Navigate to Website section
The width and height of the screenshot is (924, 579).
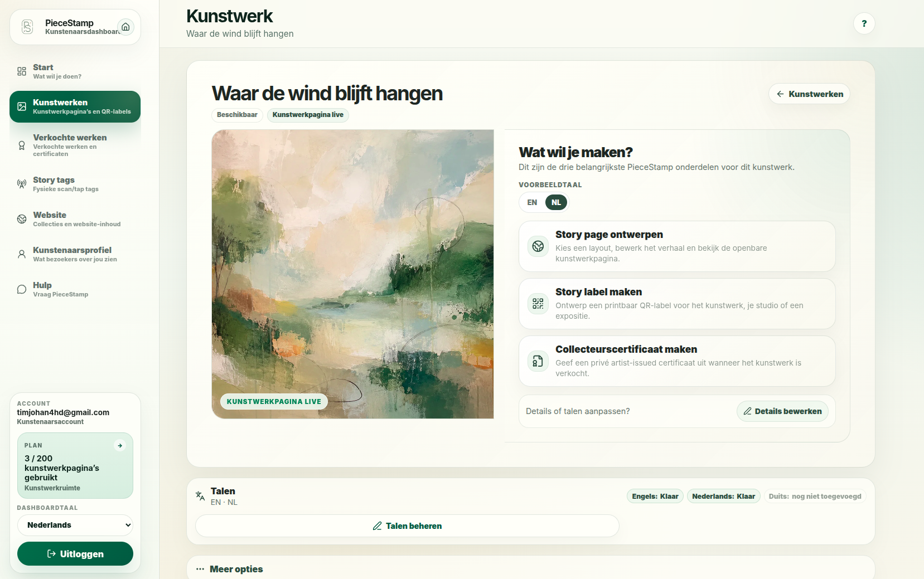click(75, 219)
